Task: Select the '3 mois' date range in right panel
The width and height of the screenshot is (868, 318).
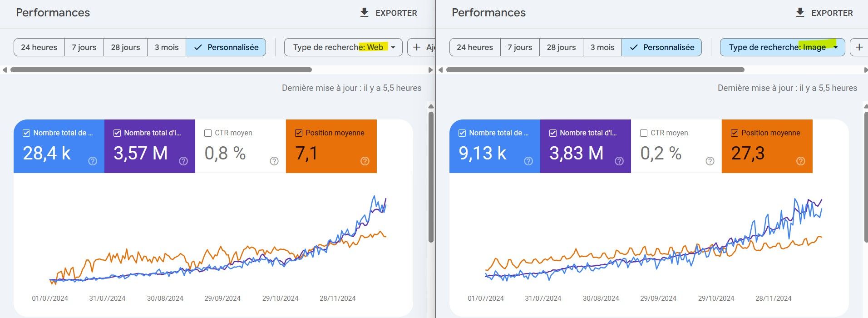Action: coord(602,47)
